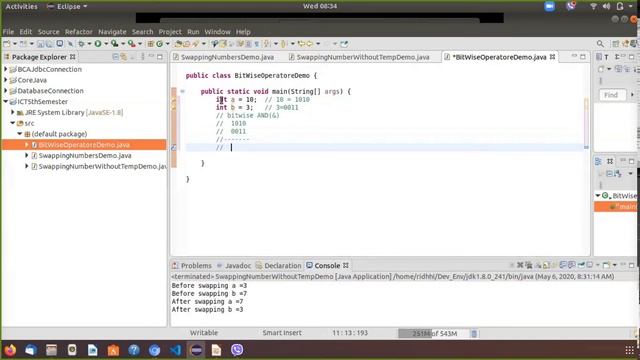The width and height of the screenshot is (640, 360).
Task: Toggle Scroll Lock in the Console toolbar
Action: (x=547, y=265)
